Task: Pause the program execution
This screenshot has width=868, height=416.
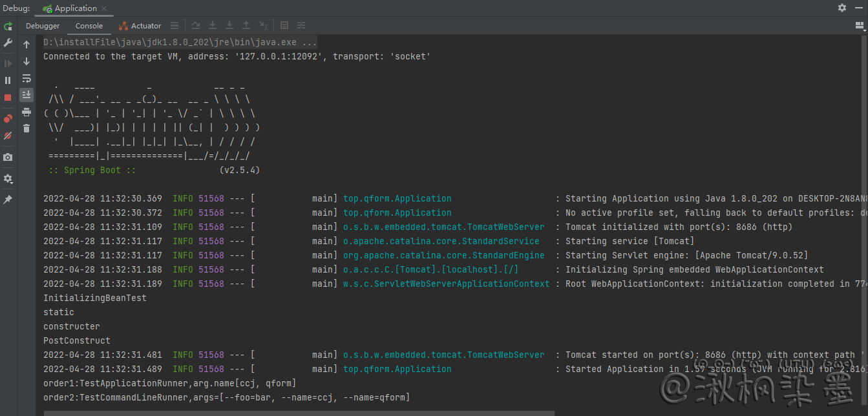Action: coord(8,80)
